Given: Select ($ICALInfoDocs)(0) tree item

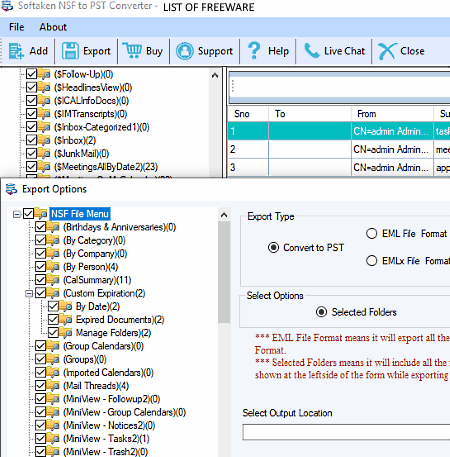Looking at the screenshot, I should coord(91,101).
